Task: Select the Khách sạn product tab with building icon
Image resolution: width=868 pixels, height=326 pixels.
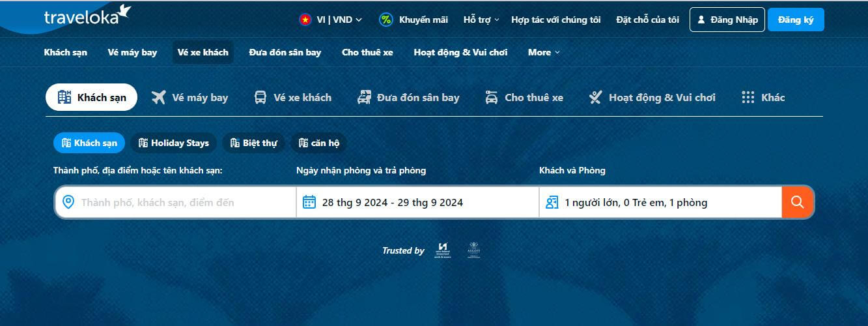Action: coord(91,97)
